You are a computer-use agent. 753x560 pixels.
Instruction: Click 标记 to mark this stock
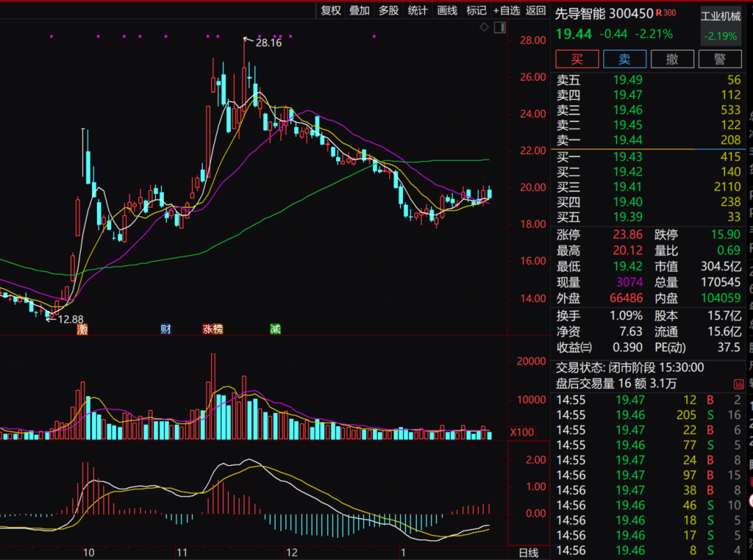point(476,10)
